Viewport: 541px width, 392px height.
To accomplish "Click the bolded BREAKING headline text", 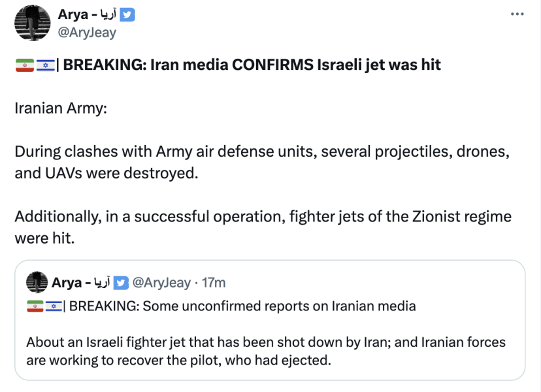I will pos(248,64).
